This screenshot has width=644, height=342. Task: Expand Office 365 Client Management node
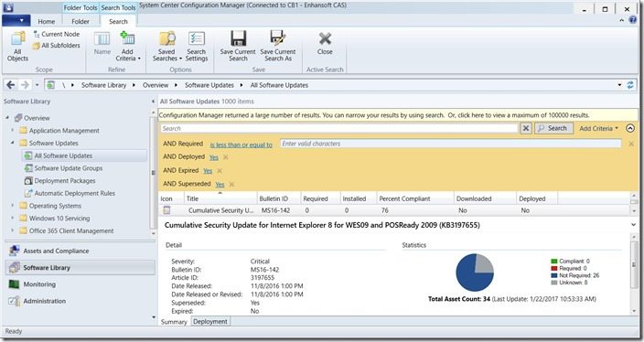[13, 230]
